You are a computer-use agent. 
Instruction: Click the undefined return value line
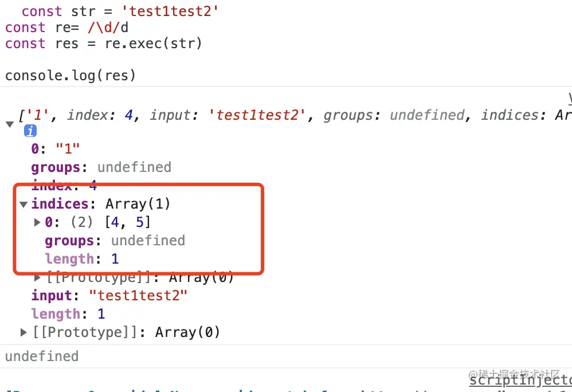(x=42, y=356)
